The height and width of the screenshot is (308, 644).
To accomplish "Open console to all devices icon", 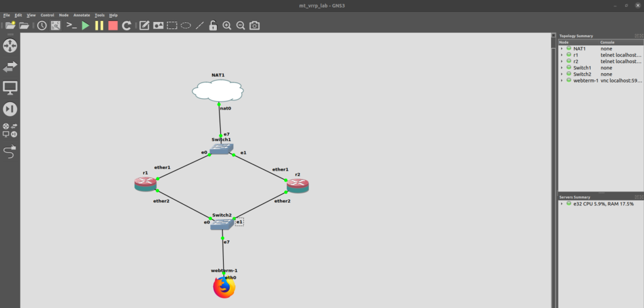I will (71, 26).
